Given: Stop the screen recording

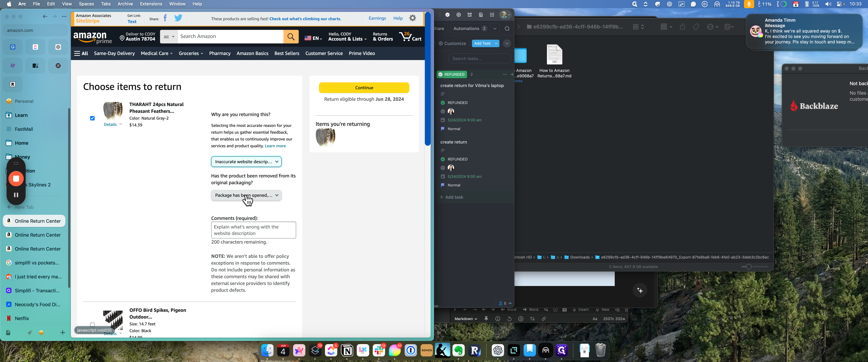Looking at the screenshot, I should point(16,179).
